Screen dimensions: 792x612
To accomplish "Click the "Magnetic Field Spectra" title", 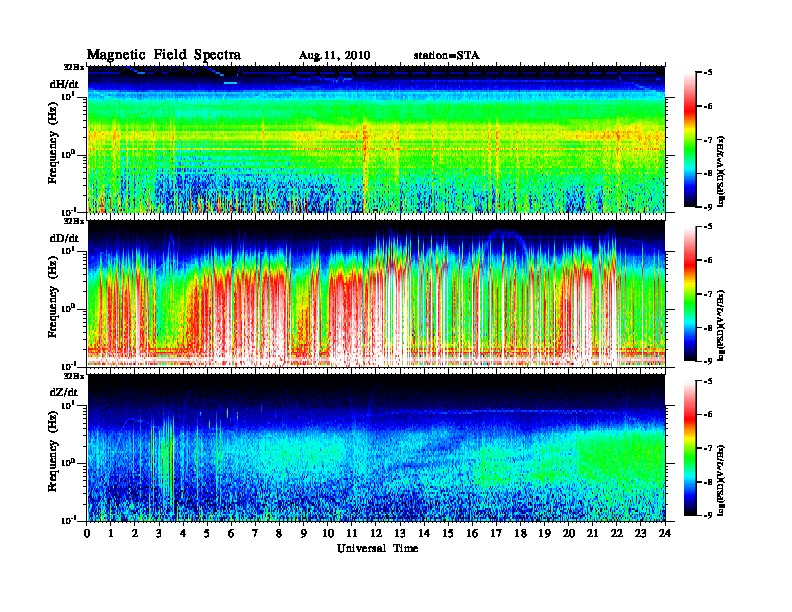I will [x=163, y=55].
